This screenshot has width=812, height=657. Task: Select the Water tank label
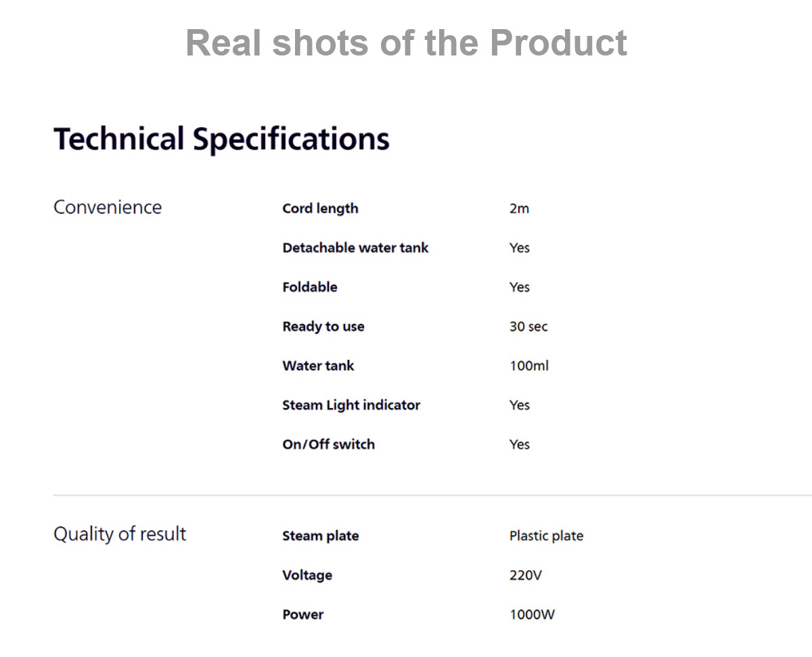(318, 365)
